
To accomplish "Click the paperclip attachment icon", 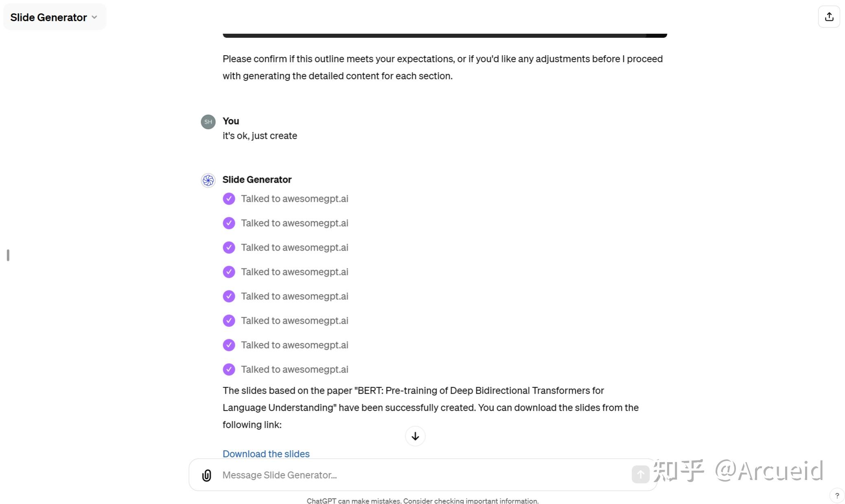I will click(206, 475).
